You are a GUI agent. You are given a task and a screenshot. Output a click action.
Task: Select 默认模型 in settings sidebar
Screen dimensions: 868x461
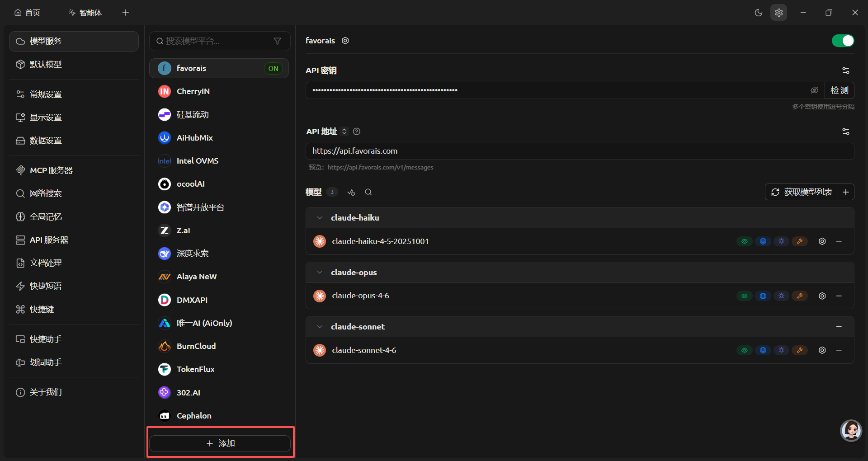[74, 65]
